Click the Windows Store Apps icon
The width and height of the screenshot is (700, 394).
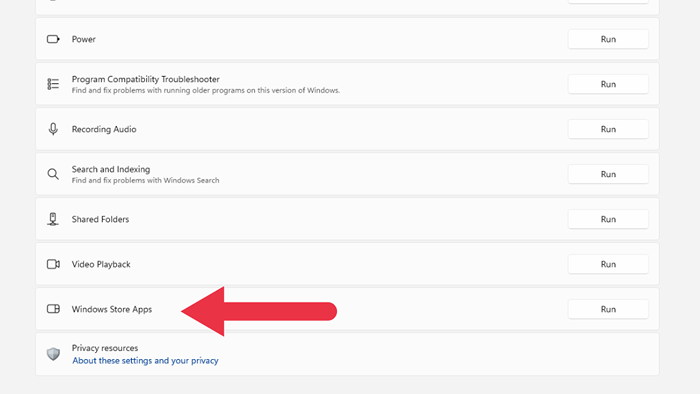(53, 309)
